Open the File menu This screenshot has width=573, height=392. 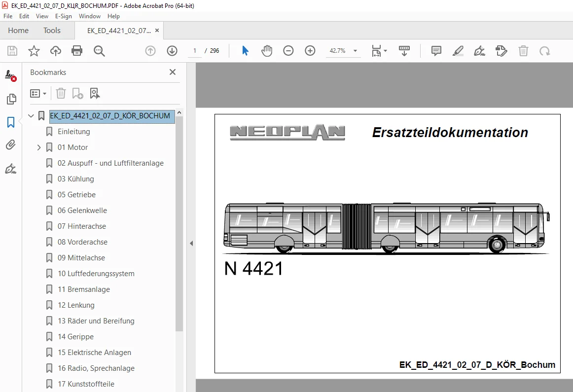(8, 16)
